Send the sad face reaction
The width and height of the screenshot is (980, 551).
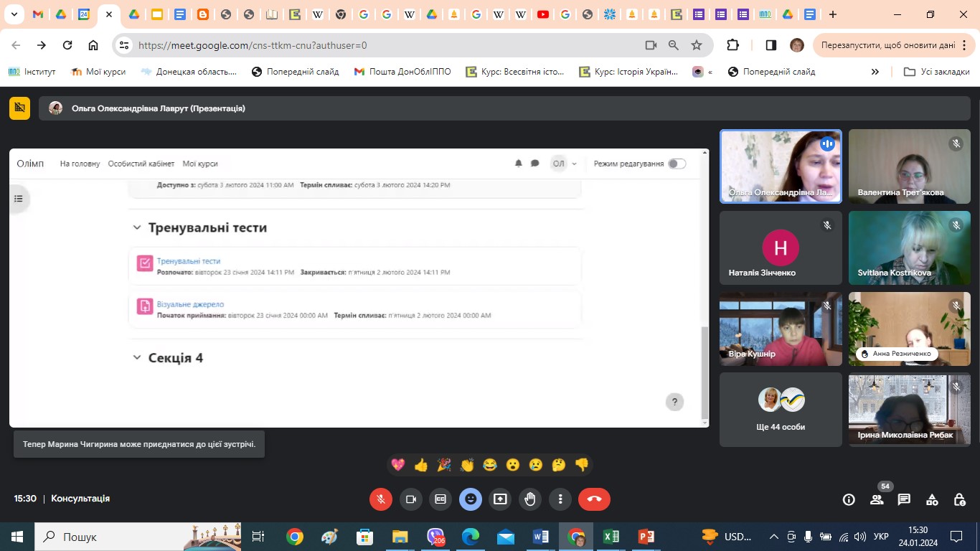tap(536, 465)
